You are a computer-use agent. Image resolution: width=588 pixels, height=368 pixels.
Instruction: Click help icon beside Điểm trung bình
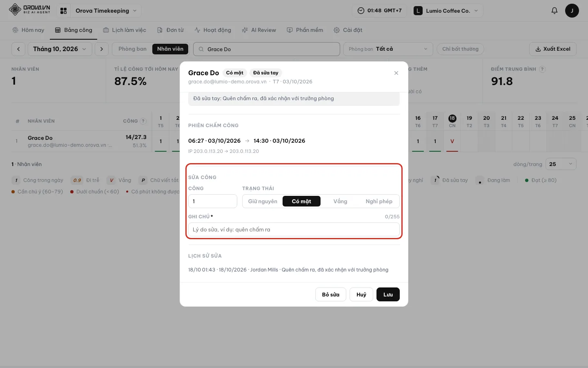coord(542,69)
